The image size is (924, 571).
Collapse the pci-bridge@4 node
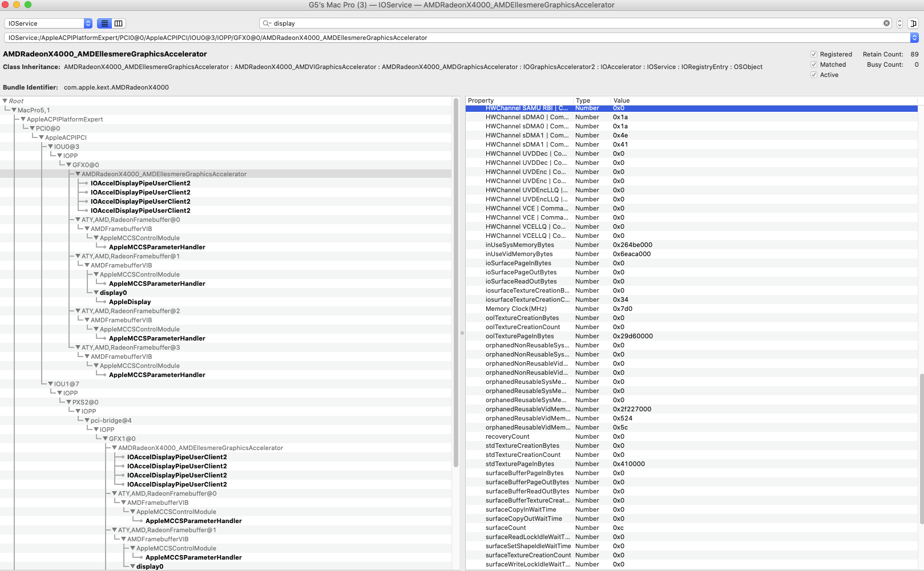point(87,420)
